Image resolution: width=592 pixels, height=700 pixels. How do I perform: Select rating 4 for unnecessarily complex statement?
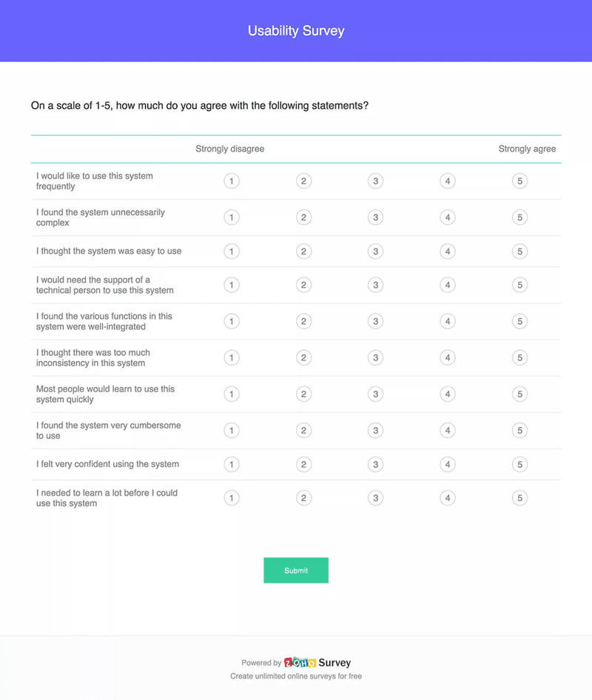(447, 218)
